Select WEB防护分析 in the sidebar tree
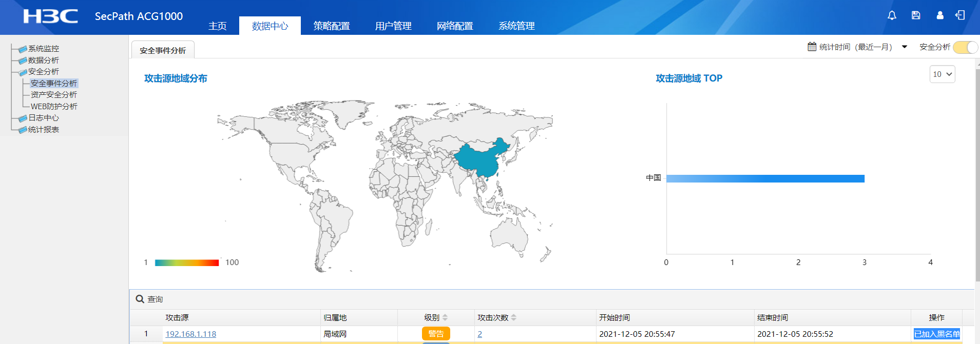980x344 pixels. click(54, 107)
